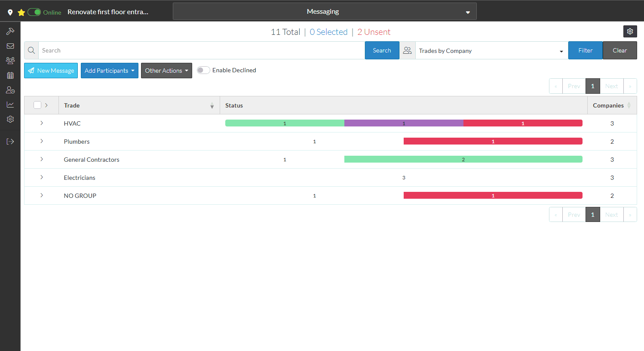This screenshot has width=644, height=351.
Task: Click page 1 in bottom pagination
Action: point(592,215)
